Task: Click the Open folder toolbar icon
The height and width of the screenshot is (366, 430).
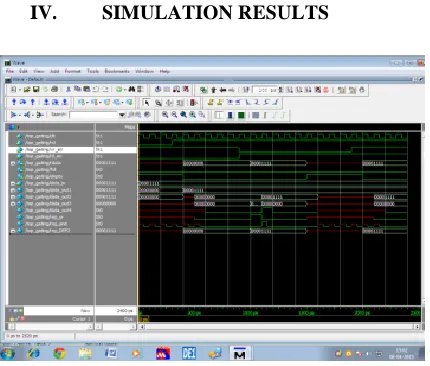Action: click(x=27, y=89)
